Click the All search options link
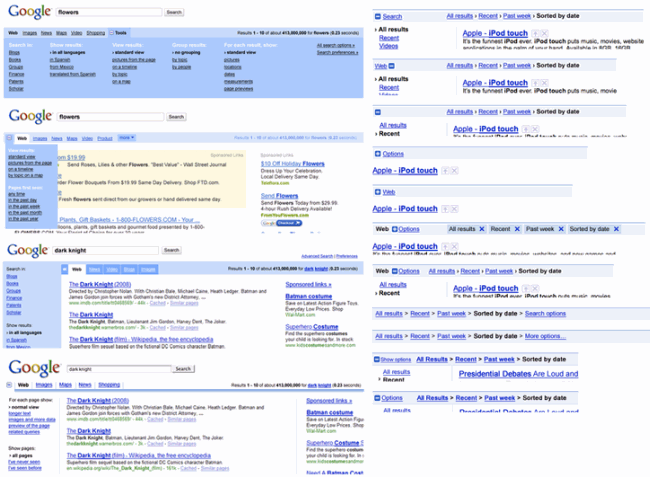 click(x=336, y=45)
